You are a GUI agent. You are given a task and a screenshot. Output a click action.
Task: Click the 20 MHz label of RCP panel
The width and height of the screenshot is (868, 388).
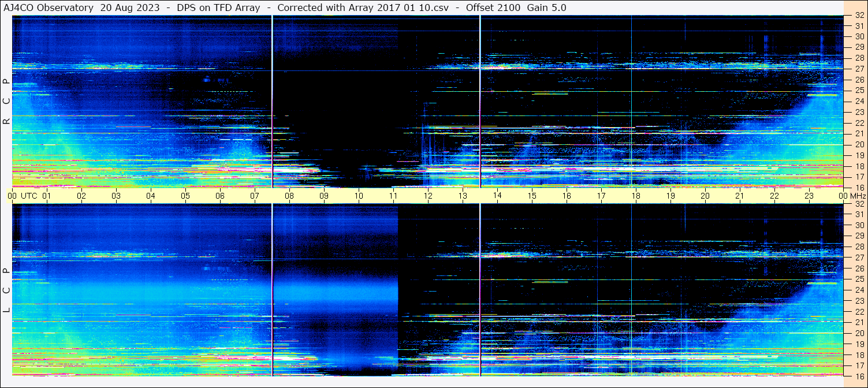[x=859, y=144]
